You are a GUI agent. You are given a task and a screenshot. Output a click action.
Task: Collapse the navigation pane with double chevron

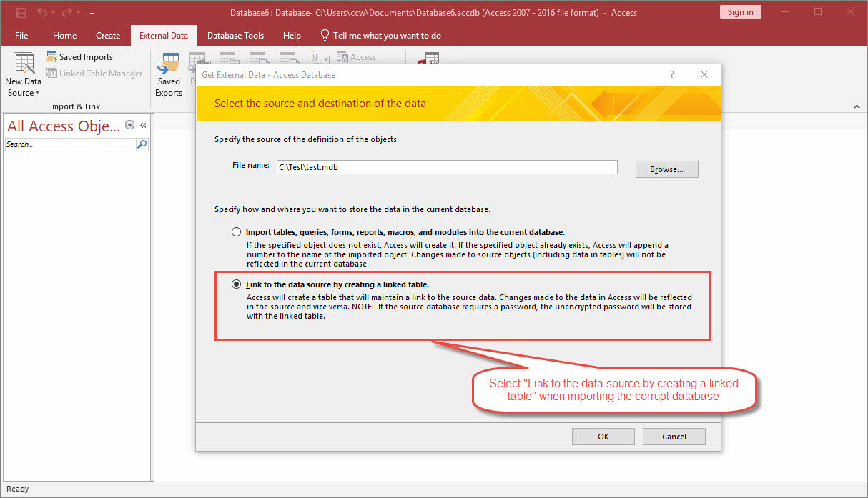(143, 125)
